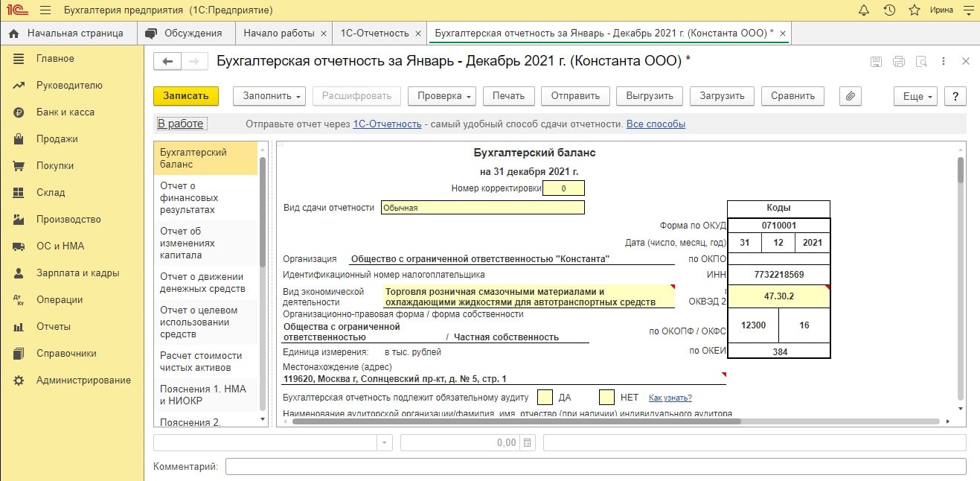This screenshot has width=980, height=481.
Task: Click the Склад grid icon
Action: tap(19, 193)
